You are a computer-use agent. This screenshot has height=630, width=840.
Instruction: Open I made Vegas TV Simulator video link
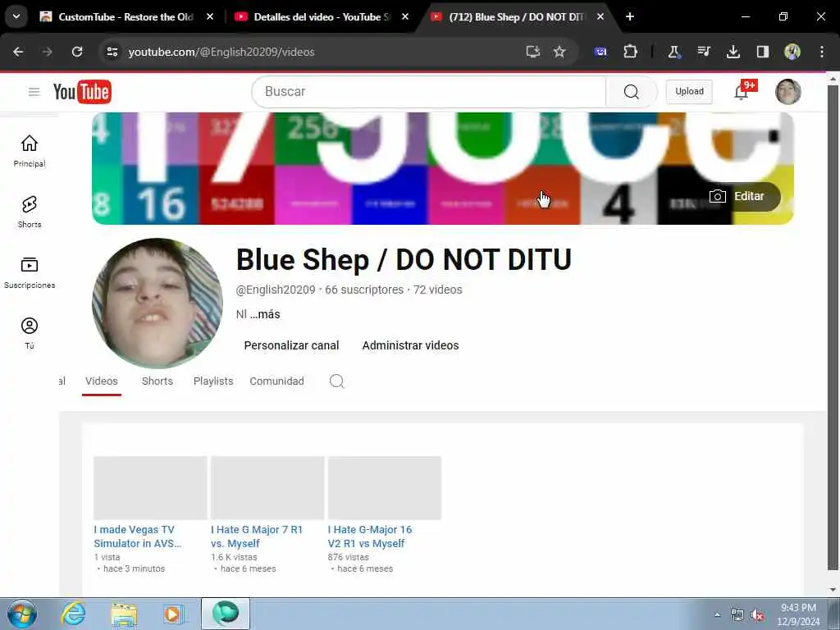tap(138, 536)
